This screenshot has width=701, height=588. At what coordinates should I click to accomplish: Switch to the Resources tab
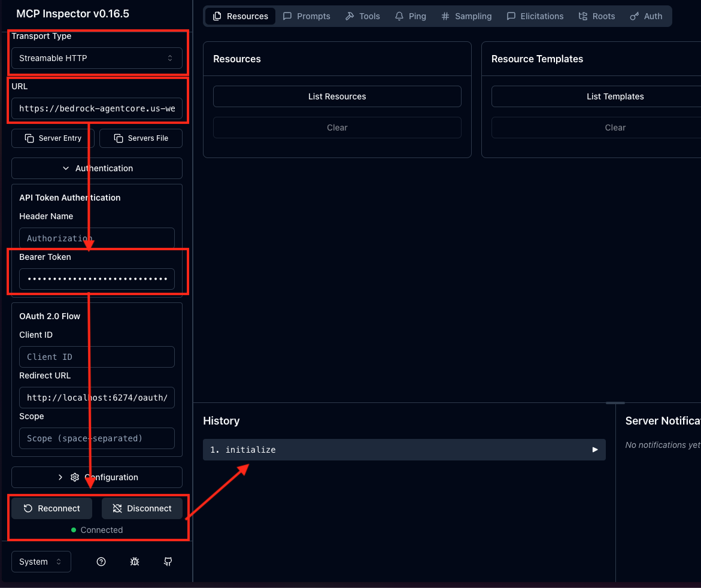click(x=241, y=16)
